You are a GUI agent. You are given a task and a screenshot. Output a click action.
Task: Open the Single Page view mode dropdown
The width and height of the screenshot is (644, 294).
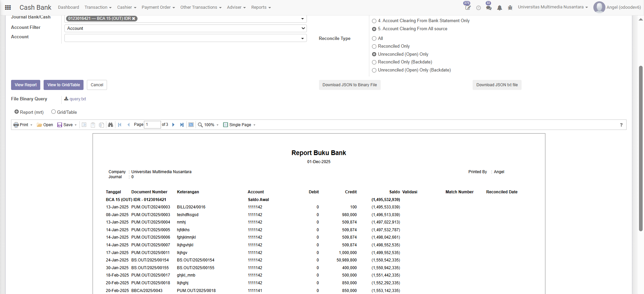pos(239,125)
